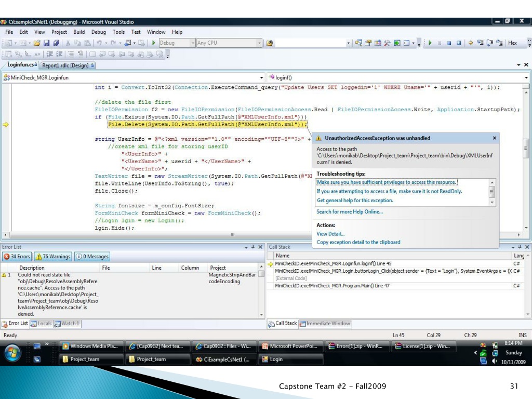Open file with the Open File icon
Image resolution: width=532 pixels, height=399 pixels.
click(x=37, y=43)
